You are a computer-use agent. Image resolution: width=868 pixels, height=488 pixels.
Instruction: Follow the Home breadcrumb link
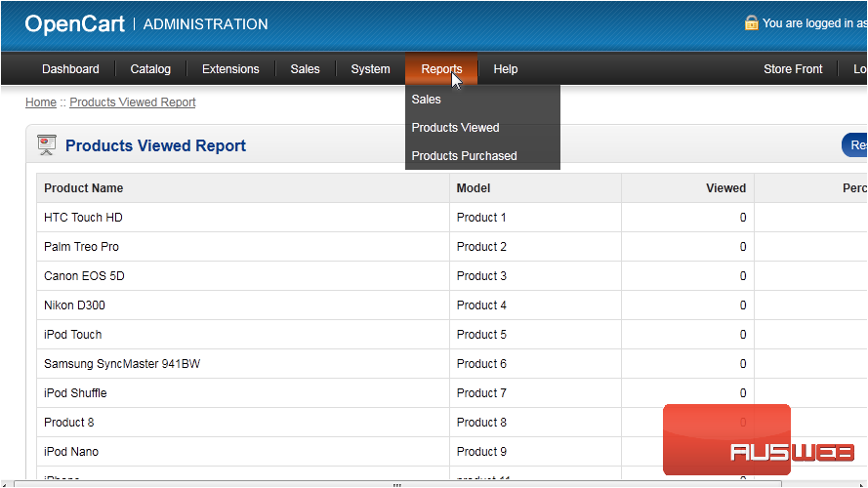pos(41,102)
